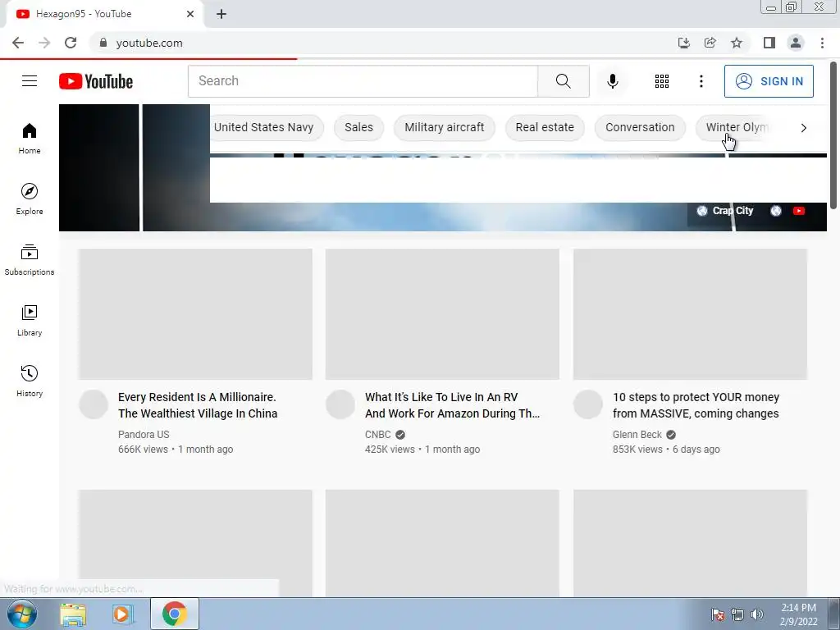840x630 pixels.
Task: Close the Hexagon95 - YouTube tab
Action: (x=190, y=14)
